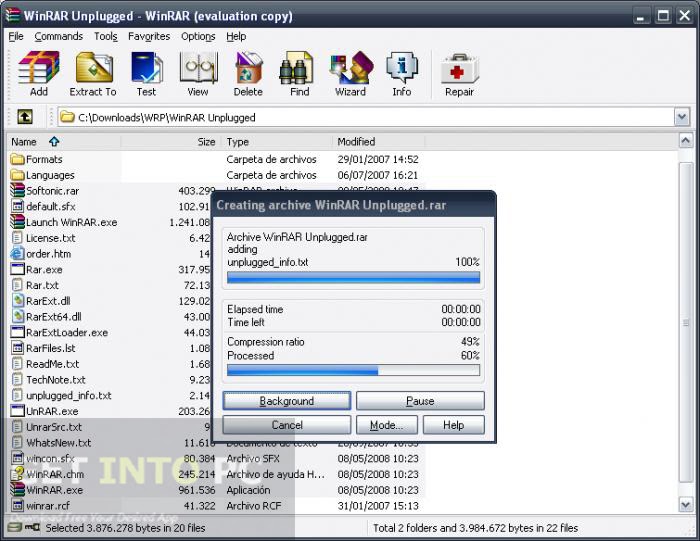Open the Commands menu

pos(58,36)
